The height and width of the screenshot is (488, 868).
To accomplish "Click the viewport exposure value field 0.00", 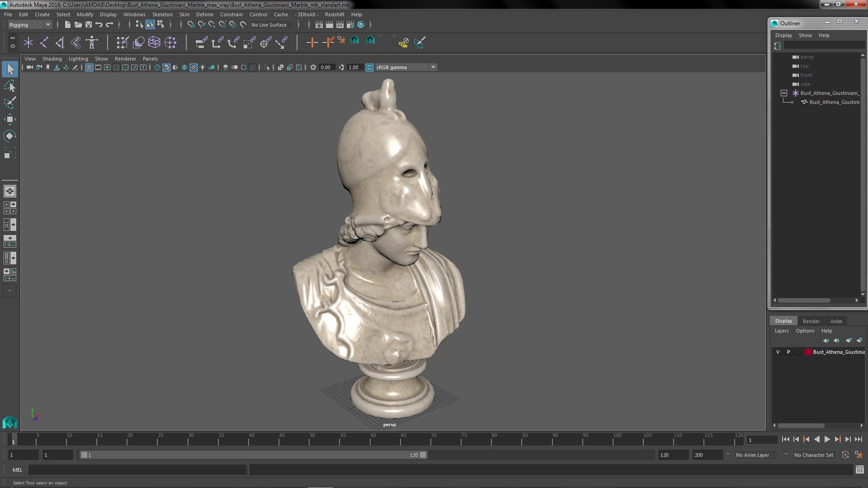I will tap(326, 67).
